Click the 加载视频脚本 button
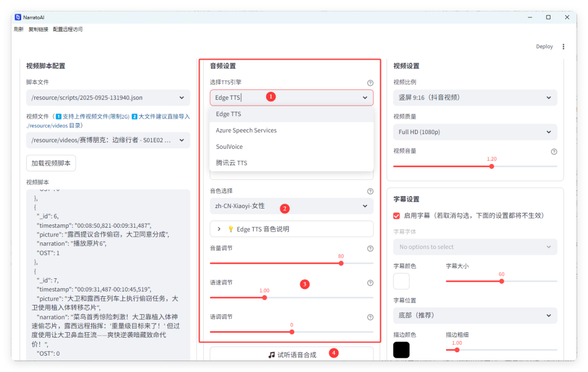The height and width of the screenshot is (372, 588). coord(51,163)
